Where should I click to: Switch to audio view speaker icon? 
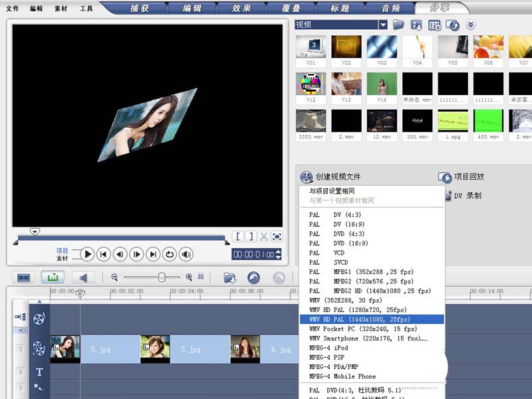[x=83, y=277]
